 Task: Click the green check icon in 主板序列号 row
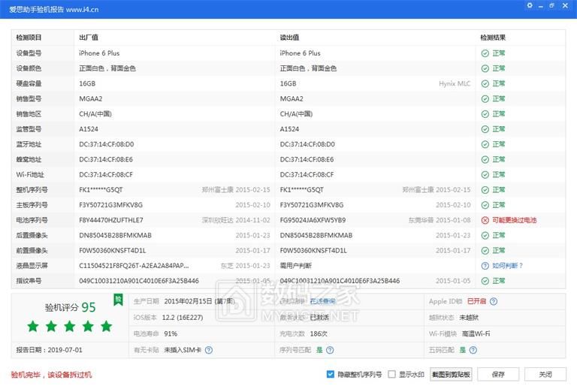point(485,205)
